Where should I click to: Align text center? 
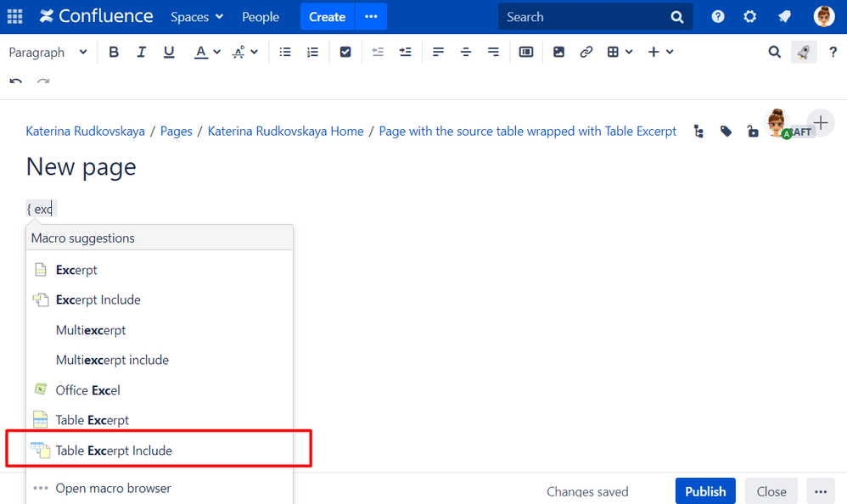pyautogui.click(x=466, y=52)
